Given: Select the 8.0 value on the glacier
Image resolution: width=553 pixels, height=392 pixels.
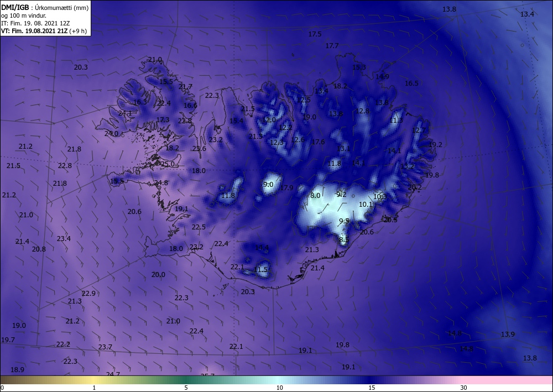Looking at the screenshot, I should coord(315,195).
